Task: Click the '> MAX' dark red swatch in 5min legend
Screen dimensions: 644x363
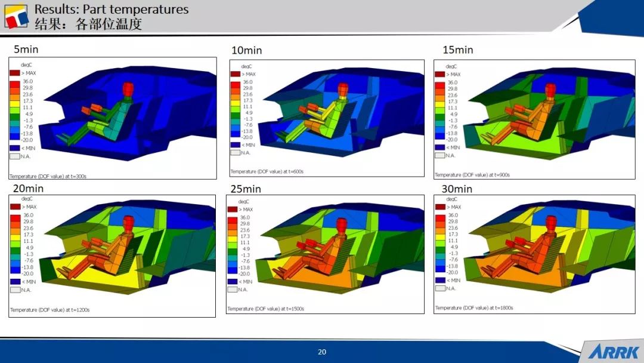Action: tap(14, 72)
